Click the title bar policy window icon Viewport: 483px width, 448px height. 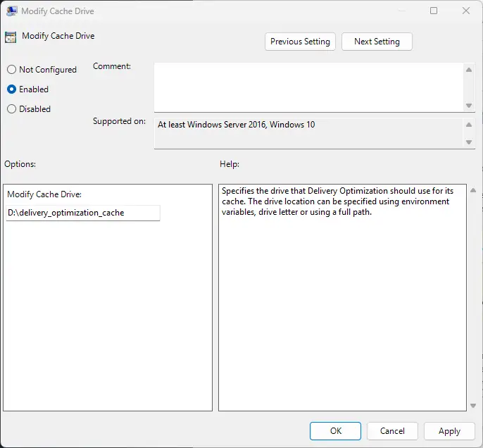tap(11, 11)
